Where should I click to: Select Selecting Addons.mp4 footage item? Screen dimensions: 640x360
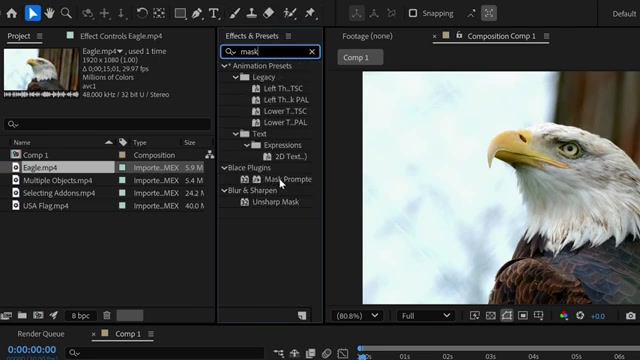(59, 193)
